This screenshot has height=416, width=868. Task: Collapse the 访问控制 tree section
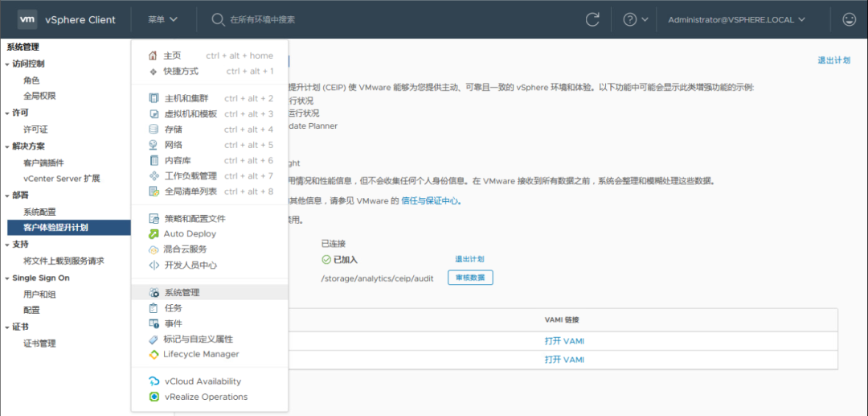[7, 64]
